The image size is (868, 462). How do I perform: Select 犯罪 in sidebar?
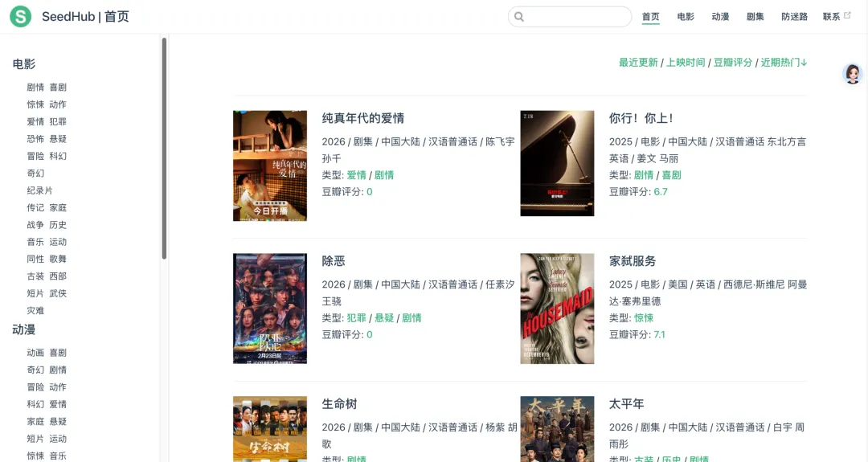pos(58,121)
